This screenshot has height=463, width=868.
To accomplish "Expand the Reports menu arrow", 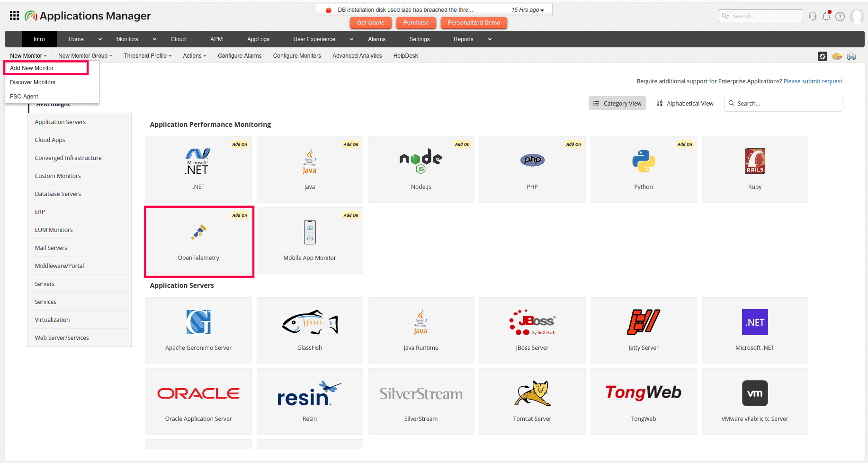I will pyautogui.click(x=490, y=39).
